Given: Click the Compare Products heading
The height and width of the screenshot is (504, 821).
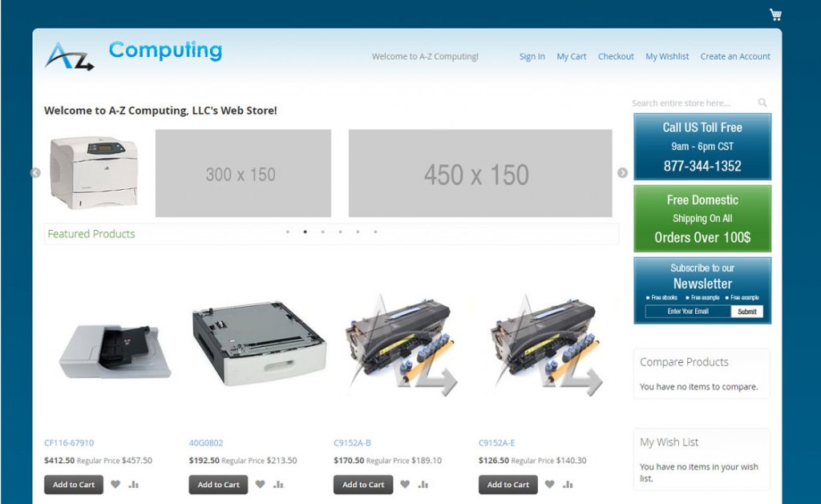Looking at the screenshot, I should click(684, 362).
